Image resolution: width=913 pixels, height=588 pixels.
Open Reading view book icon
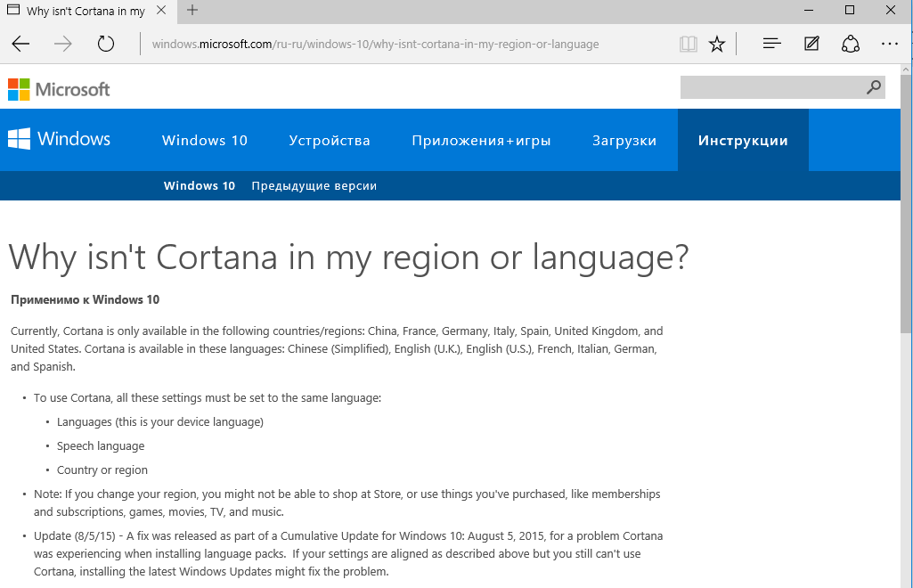pyautogui.click(x=689, y=45)
